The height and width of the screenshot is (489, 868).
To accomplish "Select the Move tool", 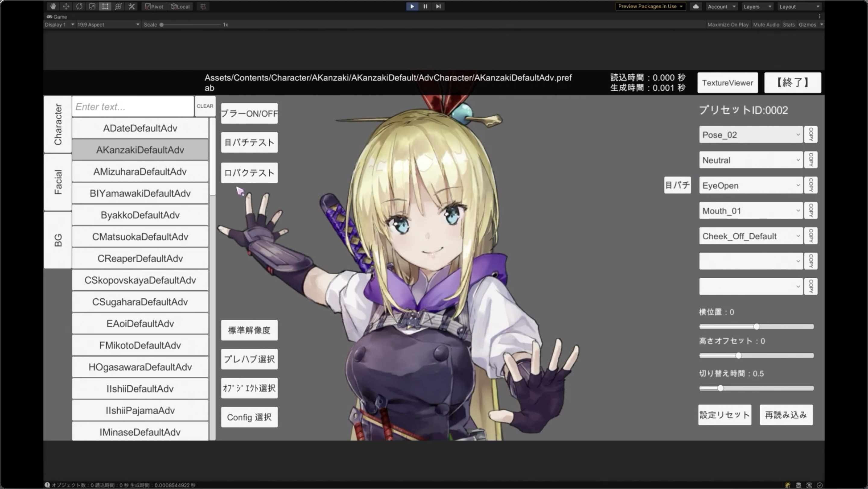I will 66,6.
